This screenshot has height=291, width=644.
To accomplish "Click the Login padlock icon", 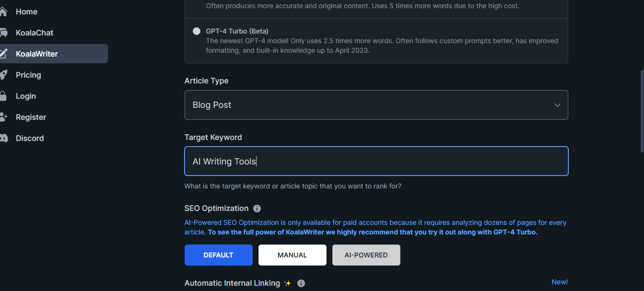I will (x=3, y=96).
